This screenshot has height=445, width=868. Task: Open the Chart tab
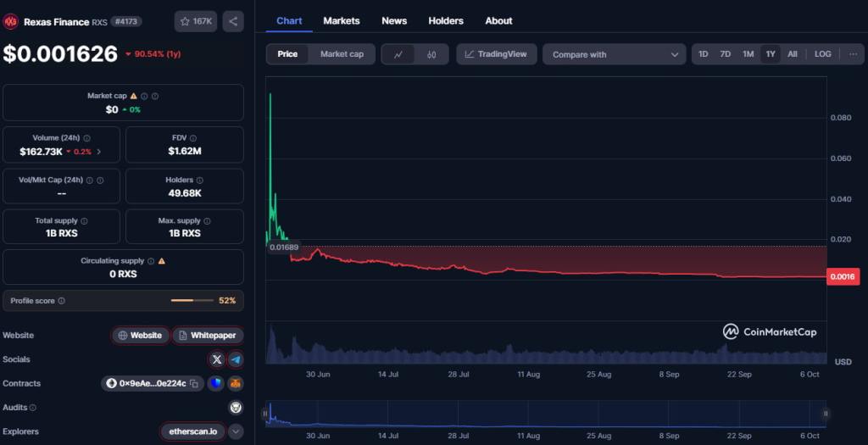(x=289, y=20)
